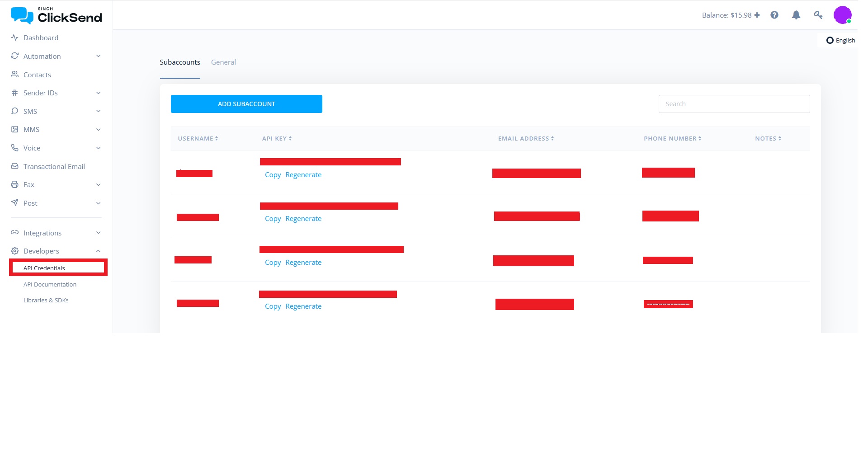The image size is (868, 470).
Task: Click the Search input field
Action: pyautogui.click(x=734, y=103)
